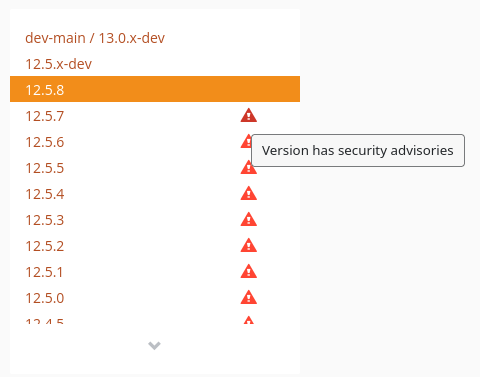Click security warning icon beside 12.5.4
The height and width of the screenshot is (377, 480).
pos(249,193)
